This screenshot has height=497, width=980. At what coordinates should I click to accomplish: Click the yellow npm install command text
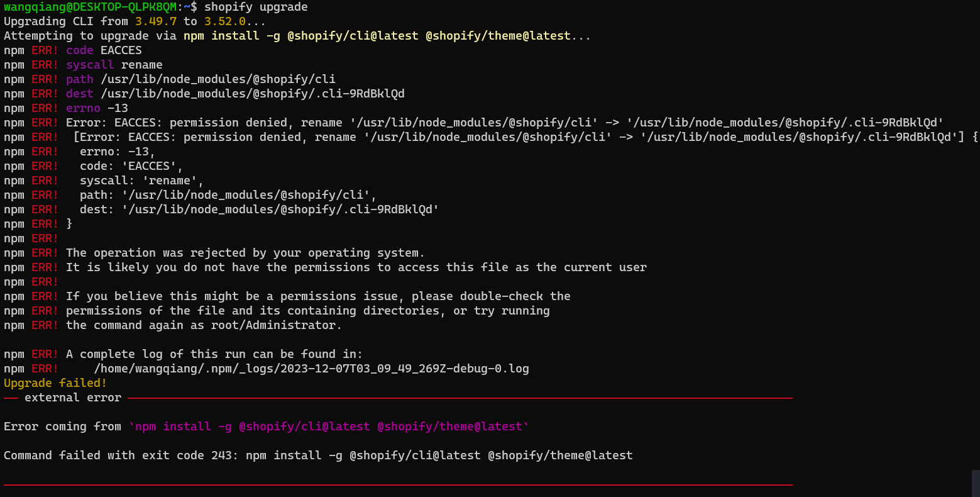pos(377,36)
